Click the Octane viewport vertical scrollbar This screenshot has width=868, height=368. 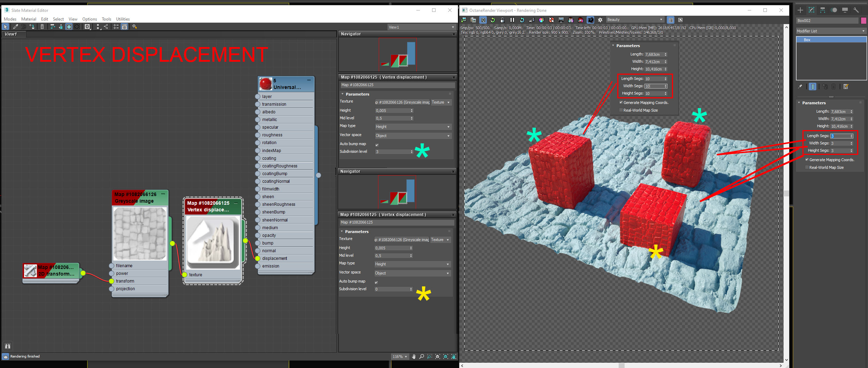[786, 194]
